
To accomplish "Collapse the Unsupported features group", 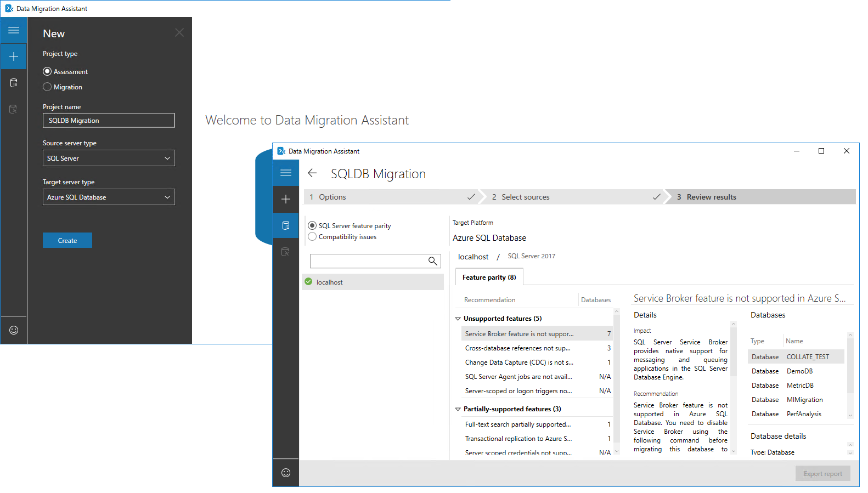I will (x=458, y=319).
